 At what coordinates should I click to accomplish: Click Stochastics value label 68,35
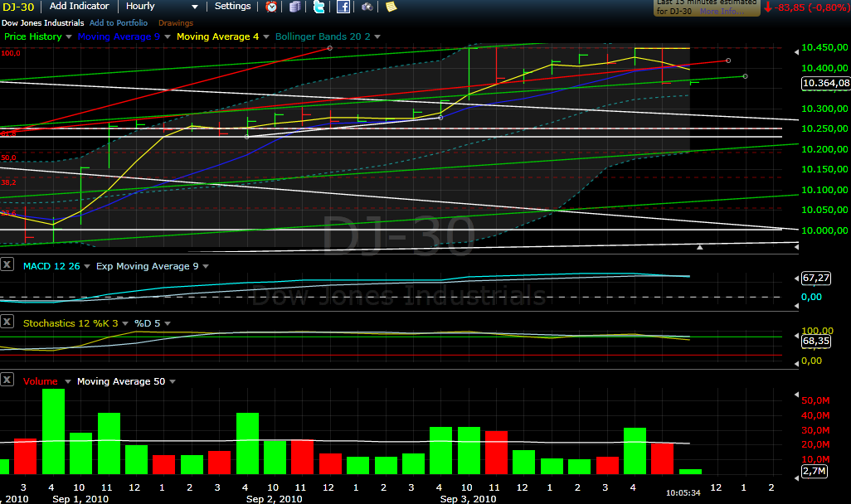(815, 341)
